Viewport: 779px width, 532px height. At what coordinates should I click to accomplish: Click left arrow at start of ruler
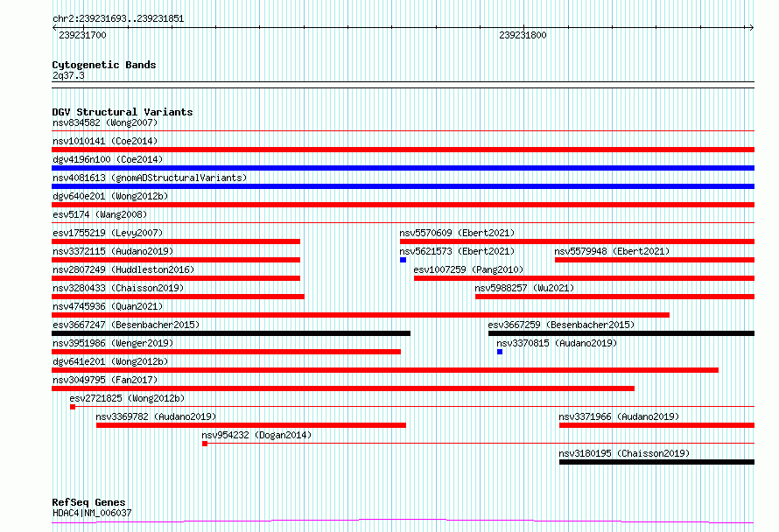[x=54, y=28]
